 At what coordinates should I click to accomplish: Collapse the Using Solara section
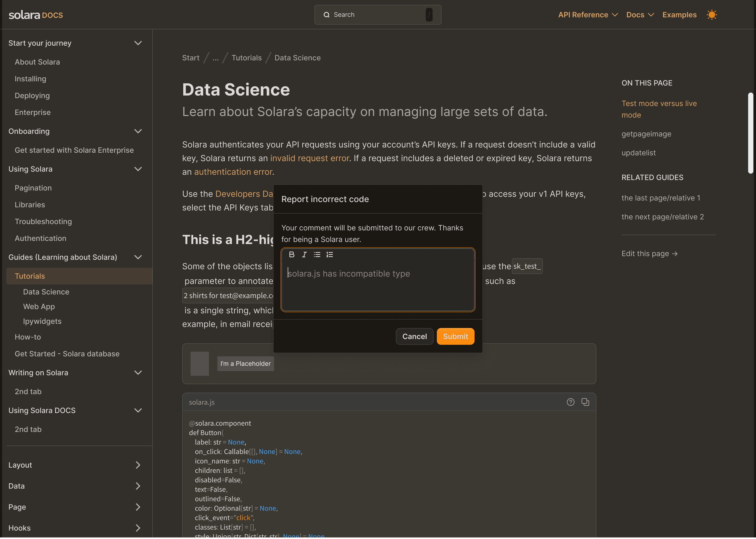pos(138,169)
